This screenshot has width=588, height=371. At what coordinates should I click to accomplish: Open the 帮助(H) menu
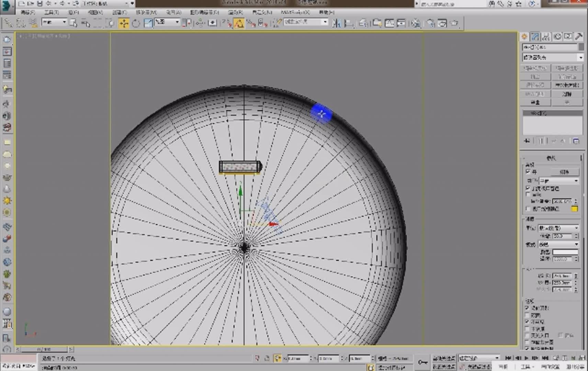point(326,12)
